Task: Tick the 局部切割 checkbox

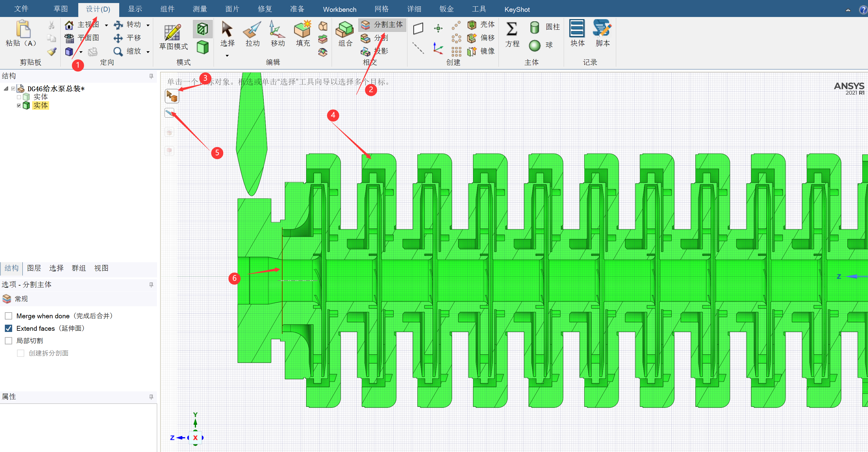Action: [x=9, y=341]
